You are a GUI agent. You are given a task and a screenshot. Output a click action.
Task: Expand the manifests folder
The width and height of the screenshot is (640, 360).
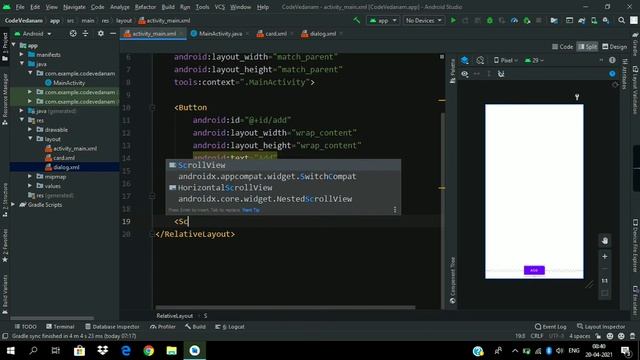coord(22,54)
